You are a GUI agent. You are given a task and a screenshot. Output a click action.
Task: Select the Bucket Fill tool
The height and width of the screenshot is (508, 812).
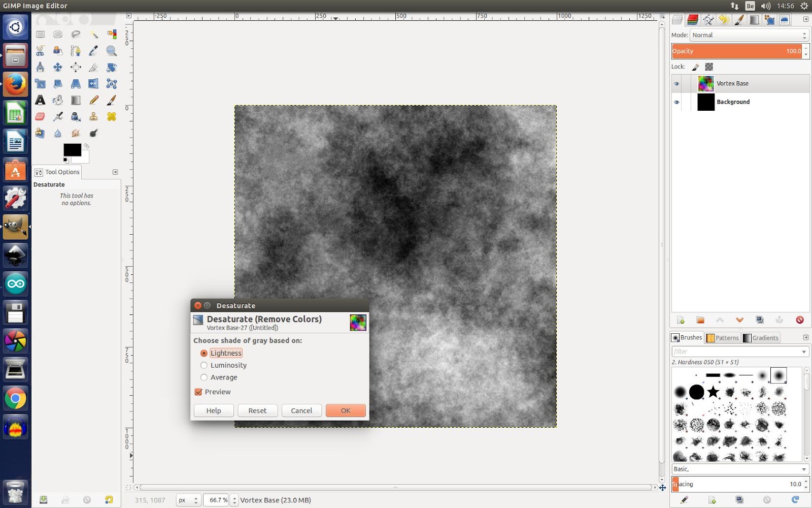57,100
